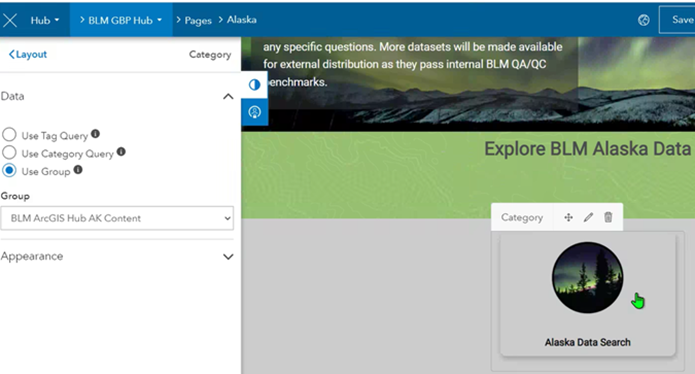This screenshot has width=695, height=374.
Task: Show info for Use Tag Query
Action: click(x=95, y=133)
